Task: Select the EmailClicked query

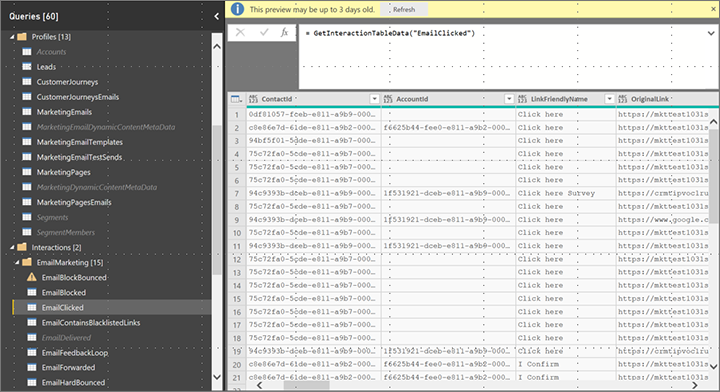Action: click(62, 308)
